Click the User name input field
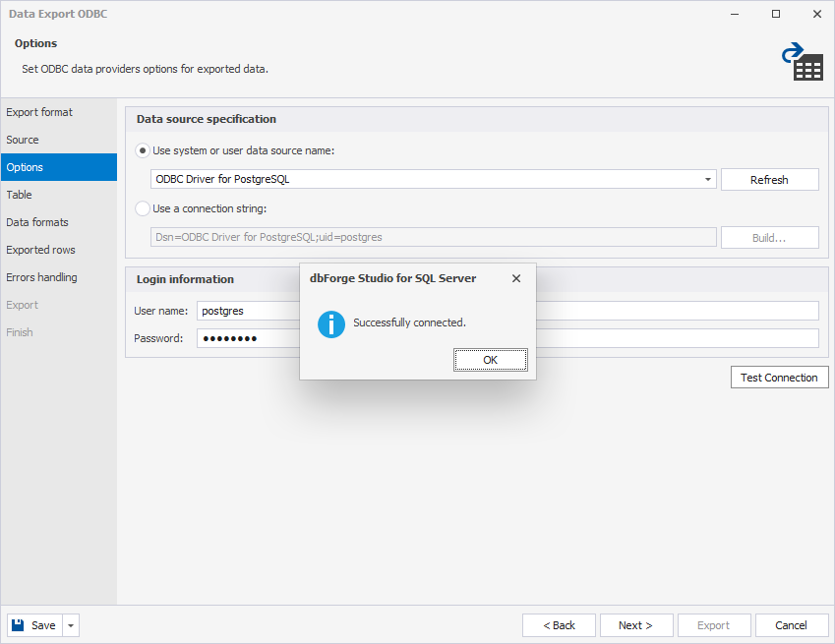This screenshot has width=835, height=644. [x=246, y=311]
